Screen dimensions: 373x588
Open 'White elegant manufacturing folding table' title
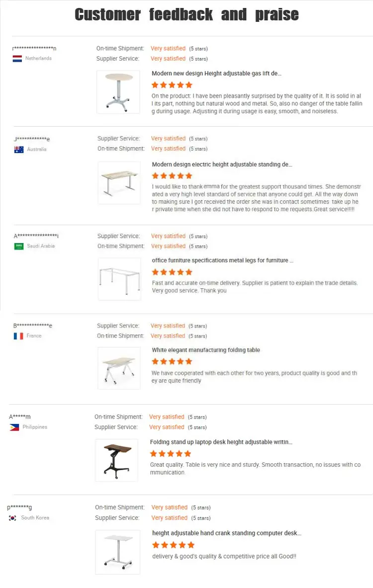[205, 350]
